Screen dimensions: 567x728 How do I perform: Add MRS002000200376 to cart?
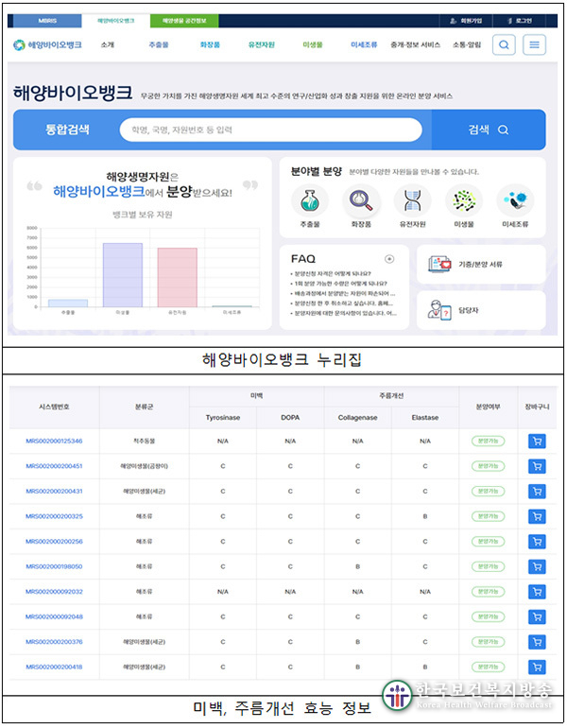(x=537, y=642)
